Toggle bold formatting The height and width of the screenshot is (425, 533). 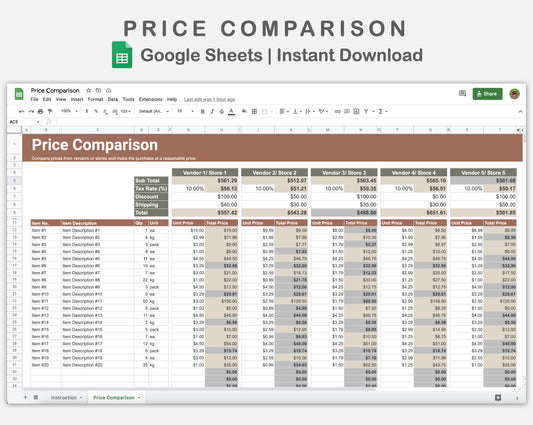coord(203,112)
